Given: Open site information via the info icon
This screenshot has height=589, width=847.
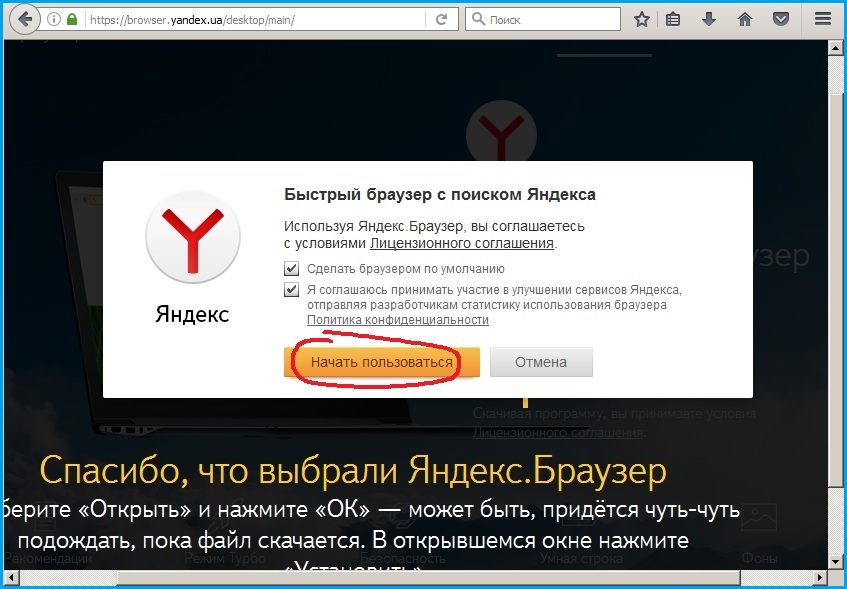Looking at the screenshot, I should point(53,19).
